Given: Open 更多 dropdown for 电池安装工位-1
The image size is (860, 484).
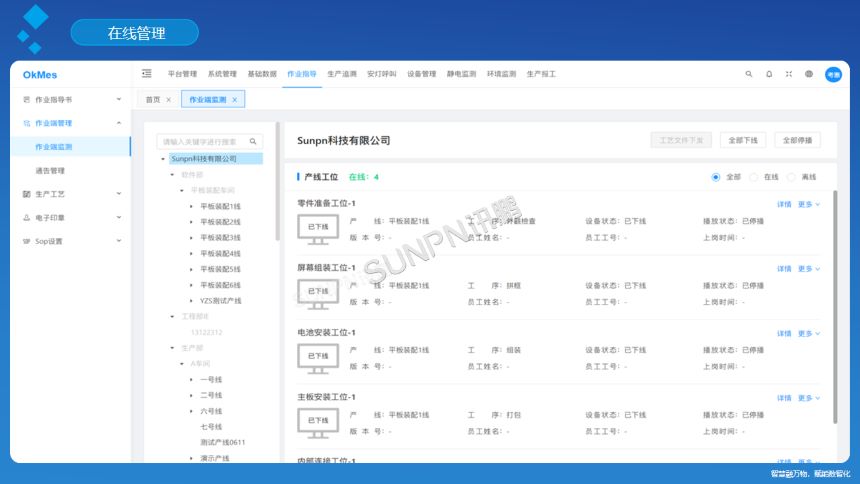Looking at the screenshot, I should coord(809,334).
